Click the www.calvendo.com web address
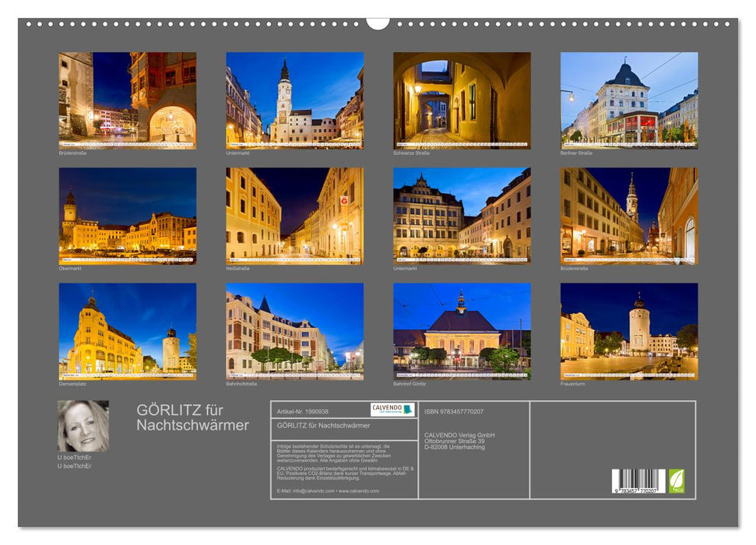Viewport: 756px width, 545px height. tap(359, 491)
